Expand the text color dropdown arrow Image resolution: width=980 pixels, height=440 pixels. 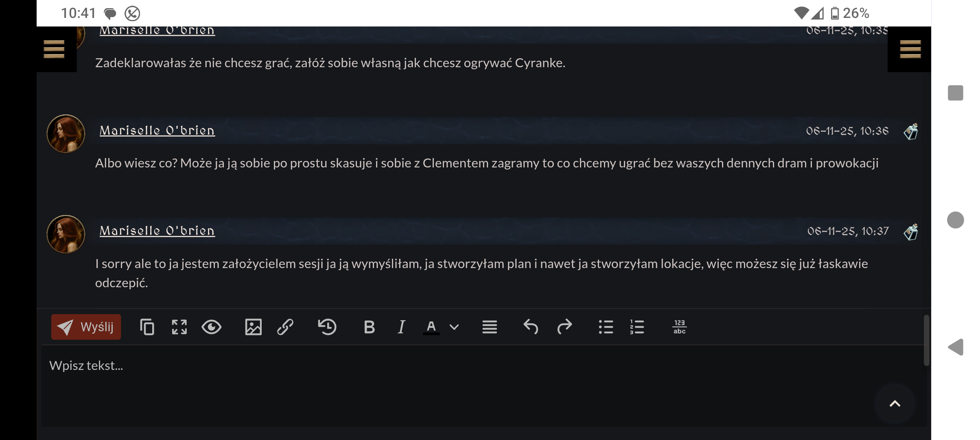tap(454, 327)
